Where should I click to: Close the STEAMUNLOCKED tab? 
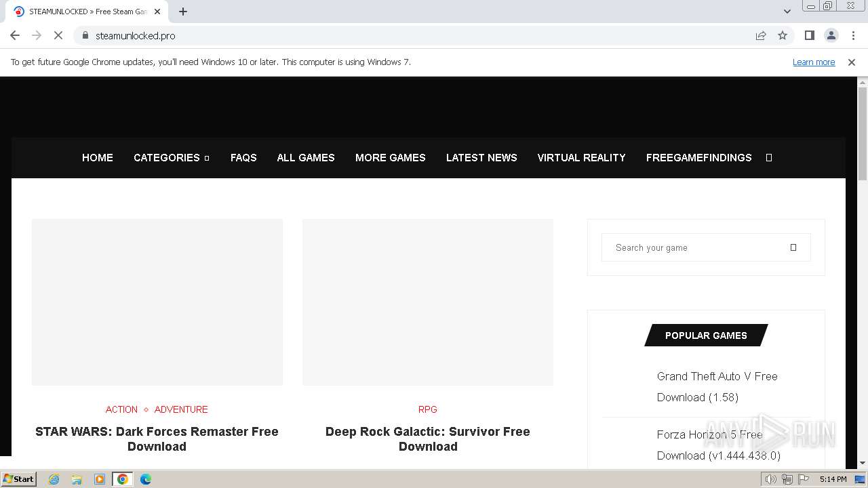pos(157,12)
